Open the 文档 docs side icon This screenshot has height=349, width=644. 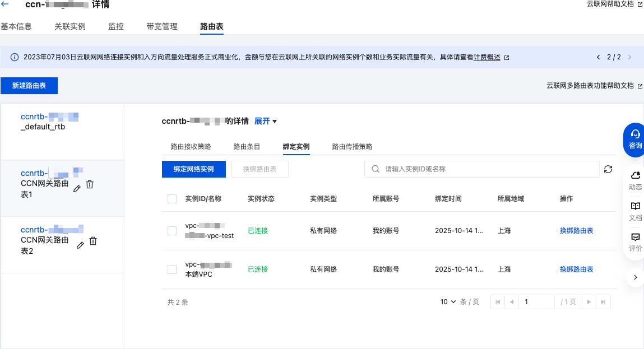(635, 211)
